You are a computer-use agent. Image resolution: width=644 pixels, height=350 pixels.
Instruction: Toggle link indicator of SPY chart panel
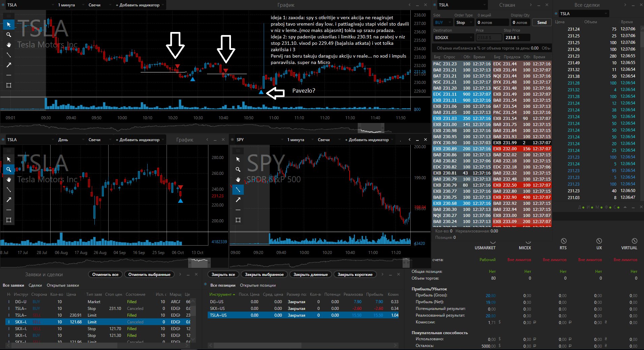232,139
